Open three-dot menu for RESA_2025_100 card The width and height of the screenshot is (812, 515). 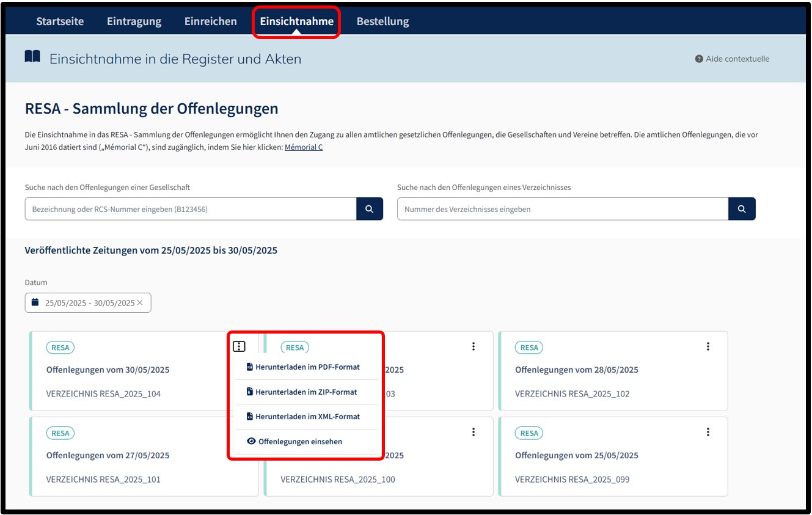(474, 432)
